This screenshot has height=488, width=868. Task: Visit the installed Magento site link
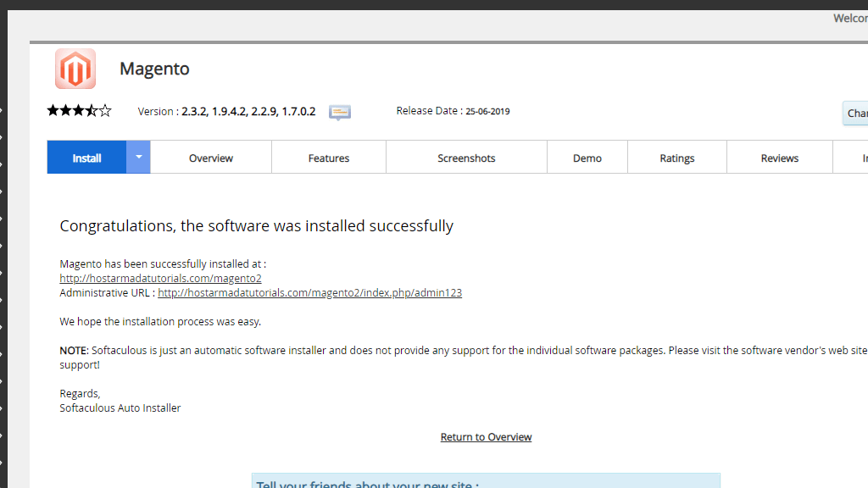tap(159, 278)
